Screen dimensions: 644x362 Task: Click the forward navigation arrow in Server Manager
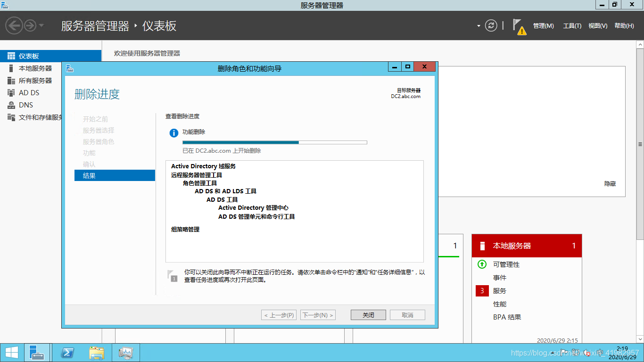(30, 25)
